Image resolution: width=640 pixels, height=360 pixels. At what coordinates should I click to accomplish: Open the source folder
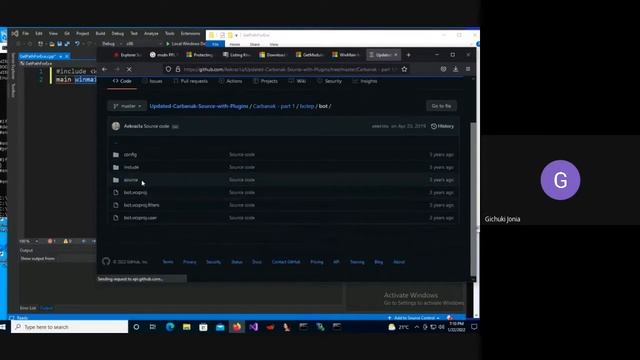[x=131, y=180]
